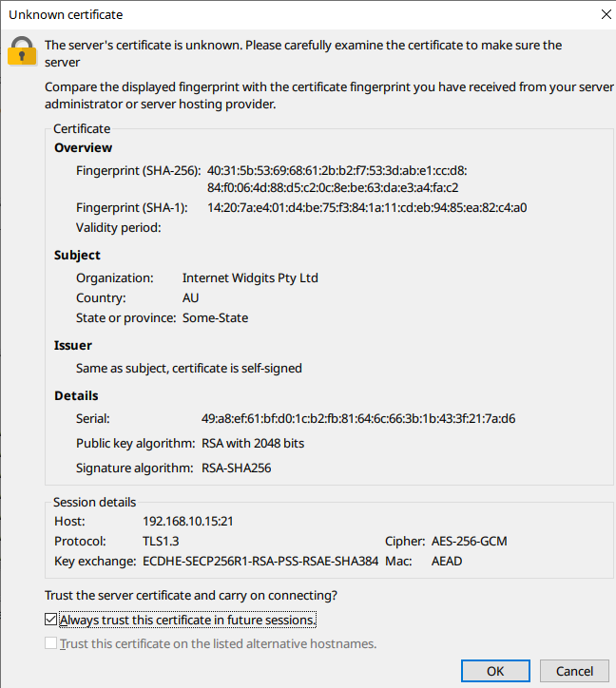Toggle Trust this certificate on alternative hostnames

[x=51, y=643]
